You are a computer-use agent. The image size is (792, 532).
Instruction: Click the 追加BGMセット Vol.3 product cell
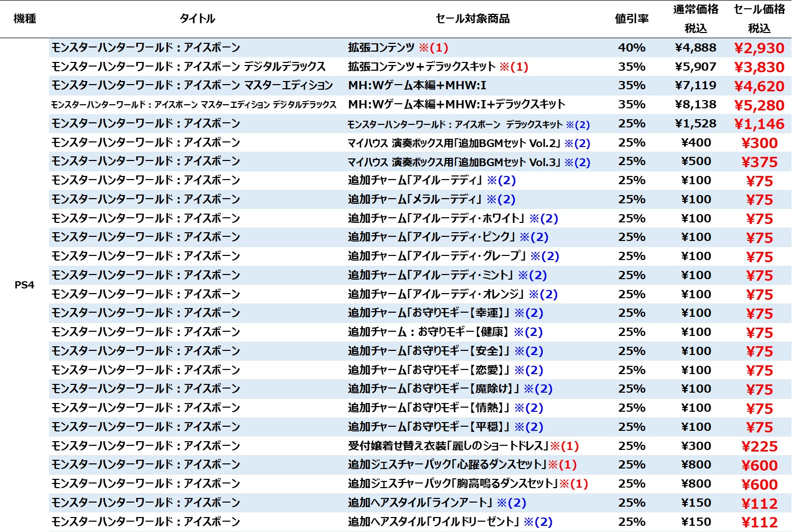tap(469, 162)
